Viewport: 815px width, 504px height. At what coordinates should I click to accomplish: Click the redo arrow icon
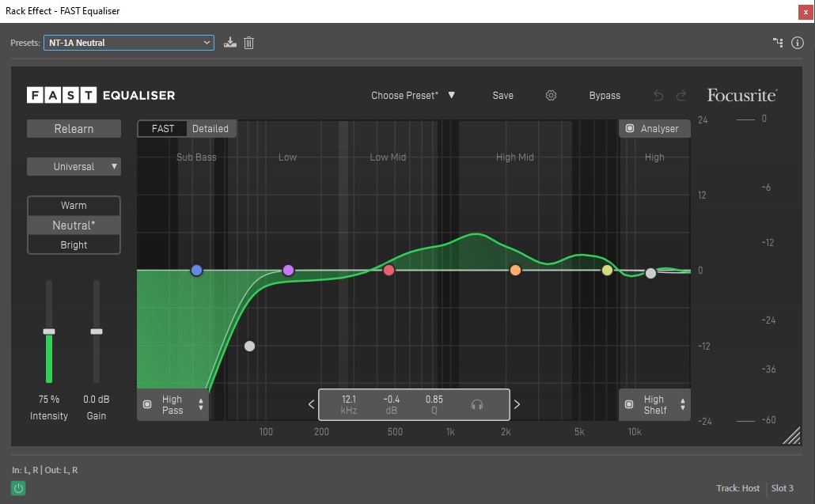point(681,96)
